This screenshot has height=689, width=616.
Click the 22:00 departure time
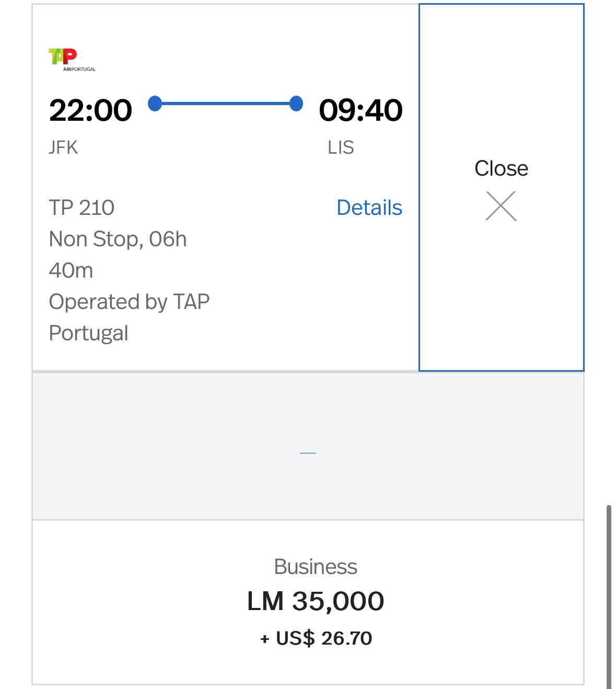pos(90,110)
